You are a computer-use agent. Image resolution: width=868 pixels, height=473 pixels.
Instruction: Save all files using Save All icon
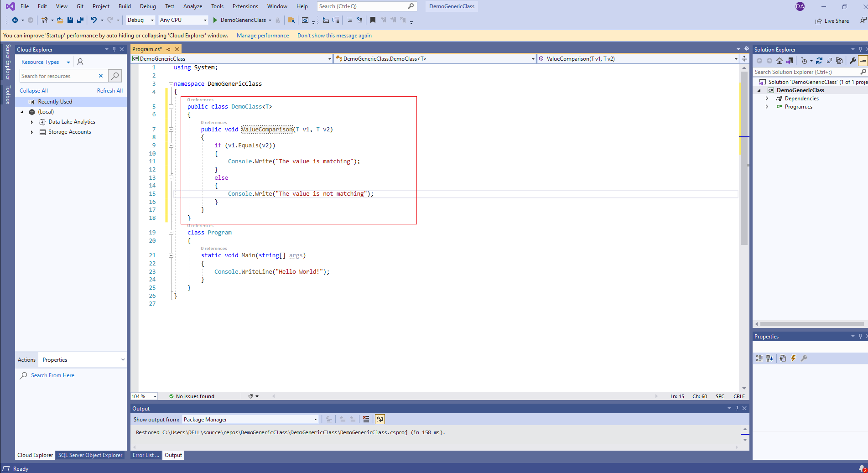pyautogui.click(x=80, y=20)
